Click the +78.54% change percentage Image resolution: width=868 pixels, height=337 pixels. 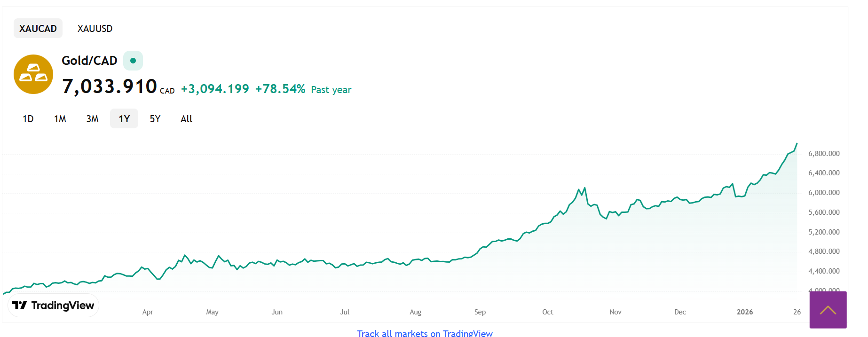point(280,89)
